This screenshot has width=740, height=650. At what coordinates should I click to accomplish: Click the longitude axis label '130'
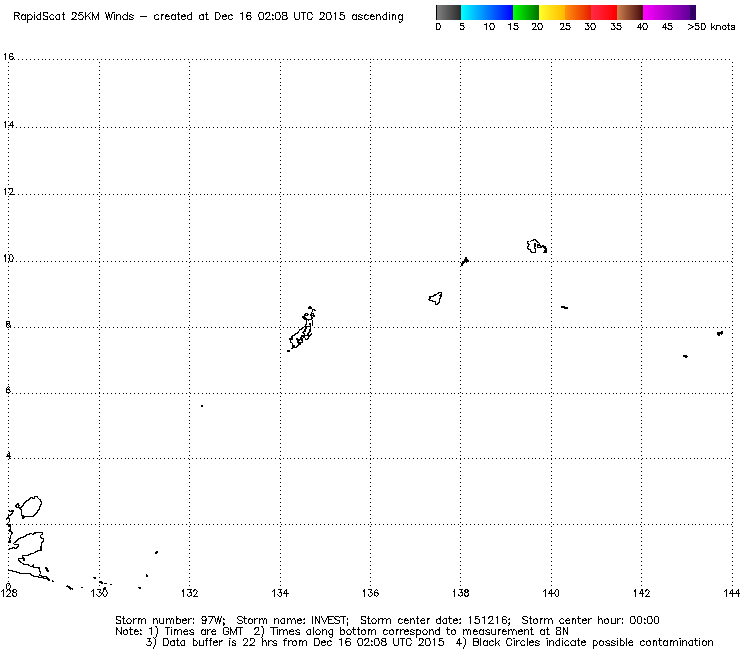99,593
